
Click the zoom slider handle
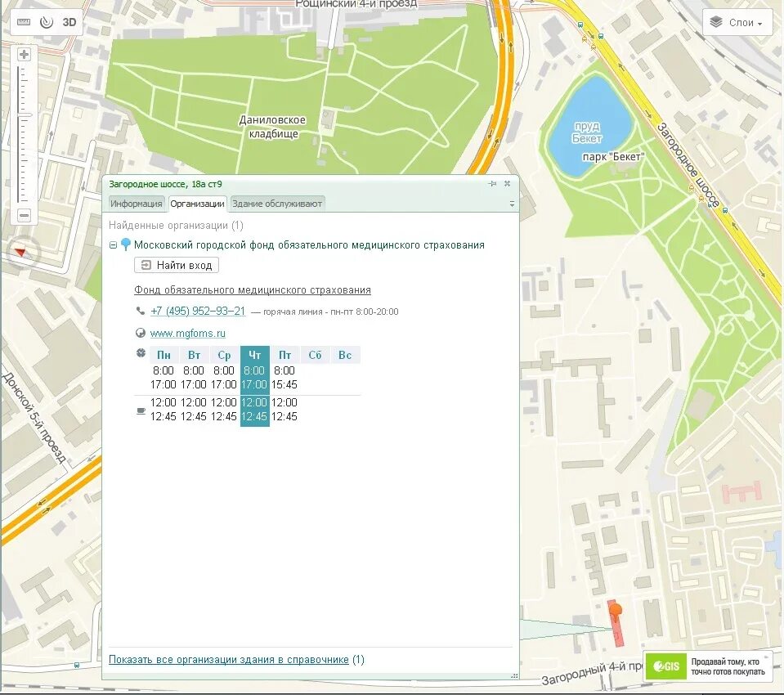[x=24, y=115]
